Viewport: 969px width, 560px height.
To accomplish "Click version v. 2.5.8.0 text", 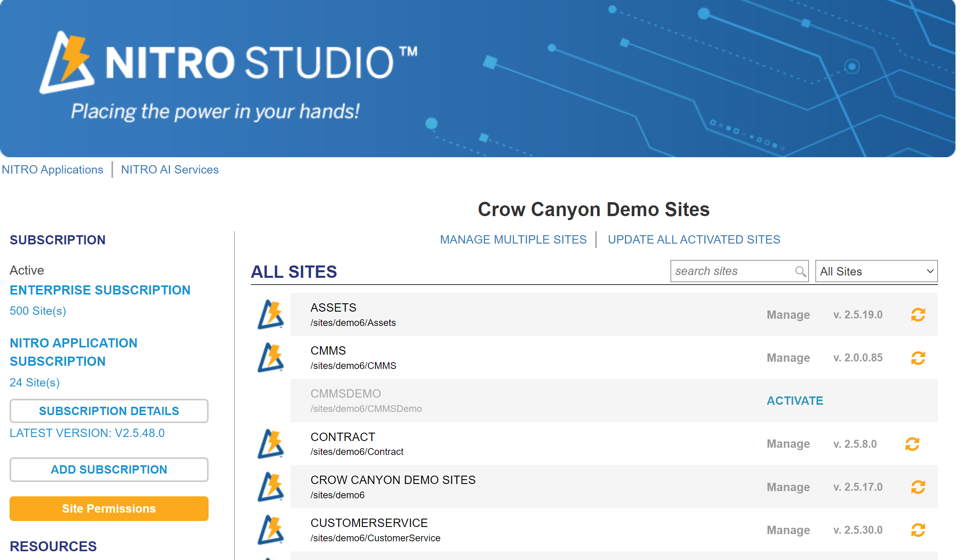I will click(x=855, y=444).
